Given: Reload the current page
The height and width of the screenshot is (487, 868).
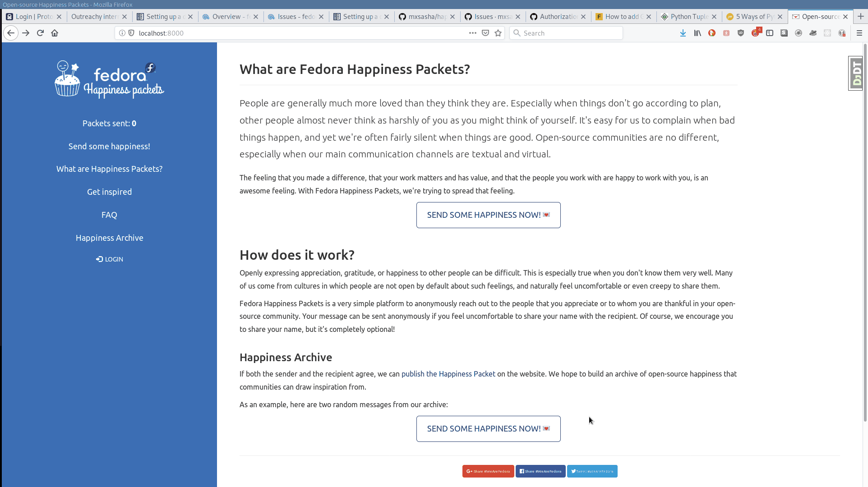Looking at the screenshot, I should click(40, 33).
